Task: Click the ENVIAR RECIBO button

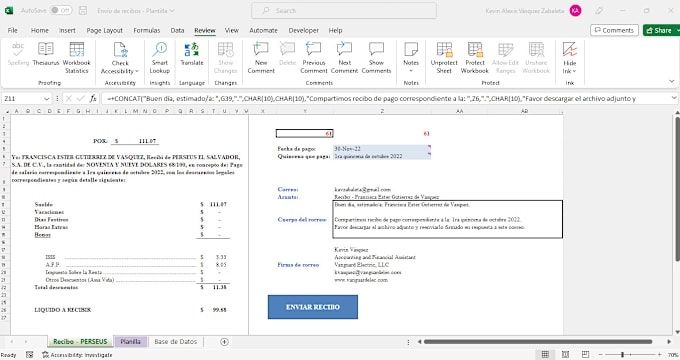Action: click(x=313, y=307)
